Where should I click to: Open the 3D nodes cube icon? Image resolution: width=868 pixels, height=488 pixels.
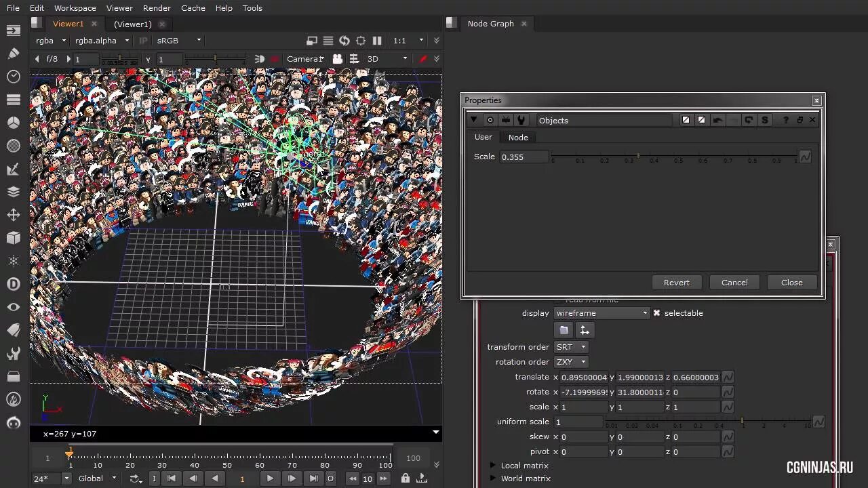[14, 238]
